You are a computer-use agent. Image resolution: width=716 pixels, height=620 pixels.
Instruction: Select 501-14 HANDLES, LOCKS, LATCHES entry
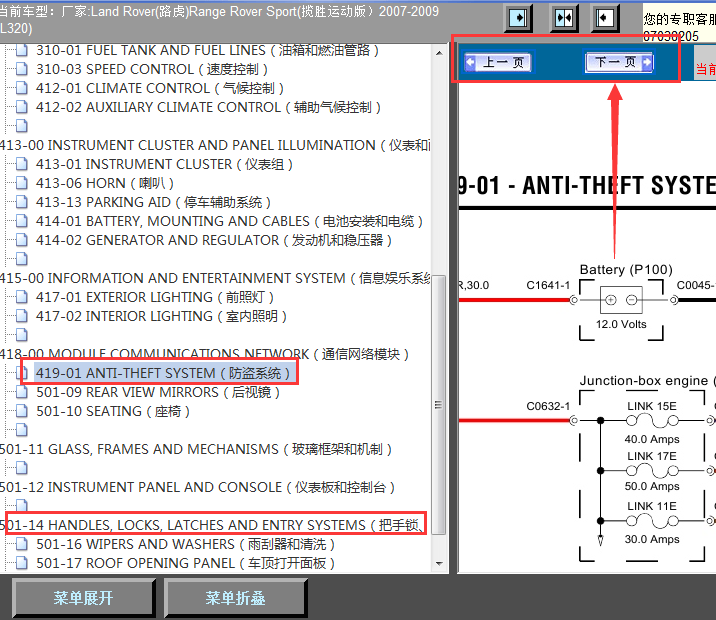tap(211, 525)
